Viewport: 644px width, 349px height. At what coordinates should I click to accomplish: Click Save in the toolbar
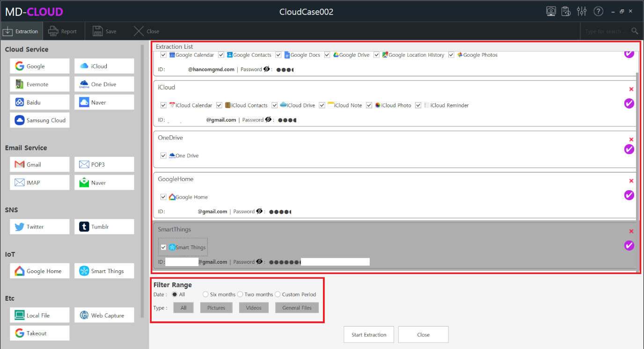pos(104,31)
